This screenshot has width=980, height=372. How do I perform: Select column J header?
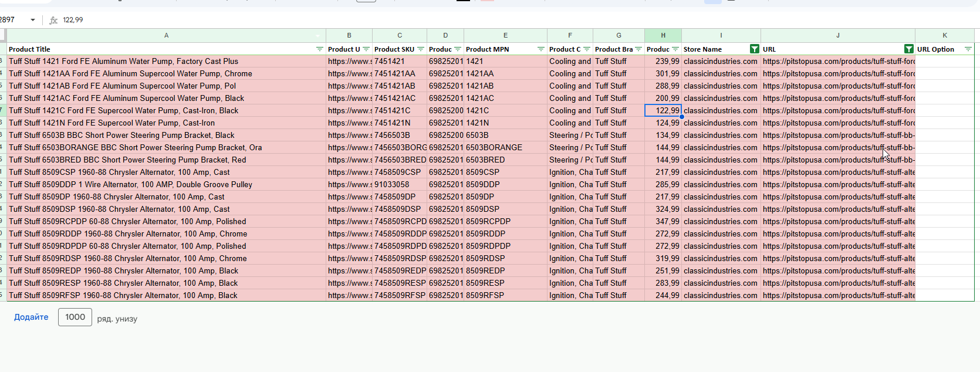838,36
